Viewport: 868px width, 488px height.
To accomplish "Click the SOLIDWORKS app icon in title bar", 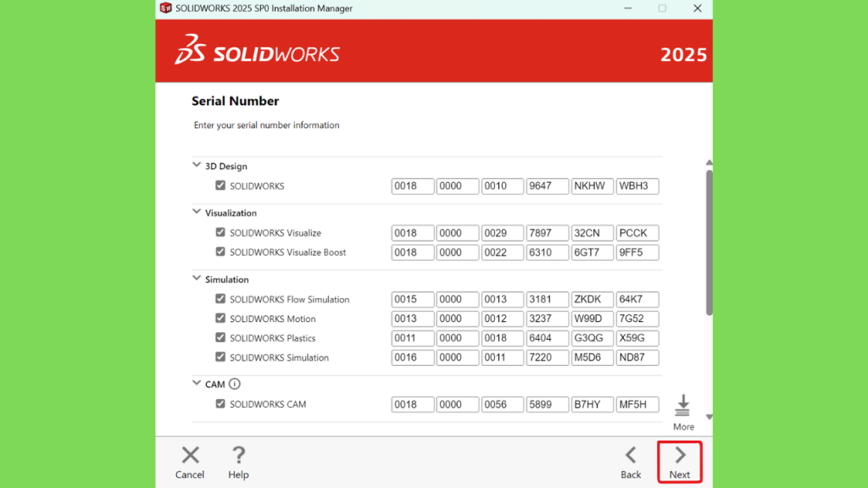I will 165,8.
